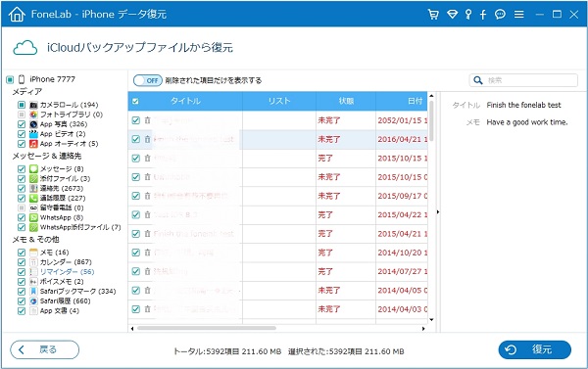The width and height of the screenshot is (588, 369).
Task: Click the iPhone 7777 device icon
Action: click(x=22, y=79)
